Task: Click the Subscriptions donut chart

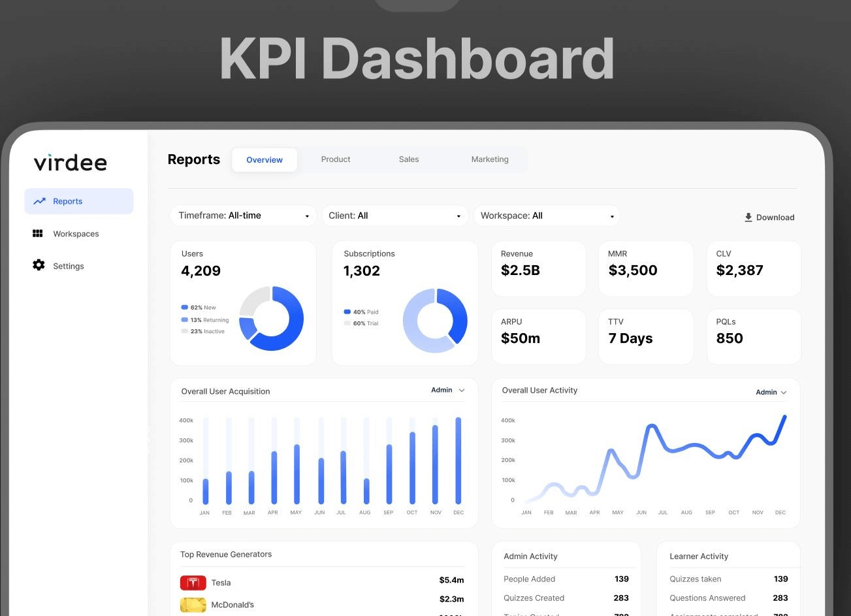Action: 435,321
